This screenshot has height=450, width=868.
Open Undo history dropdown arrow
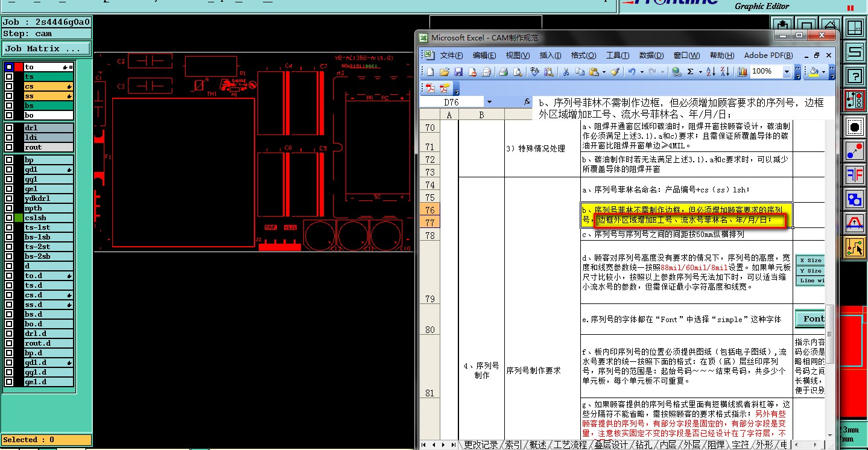tap(641, 72)
